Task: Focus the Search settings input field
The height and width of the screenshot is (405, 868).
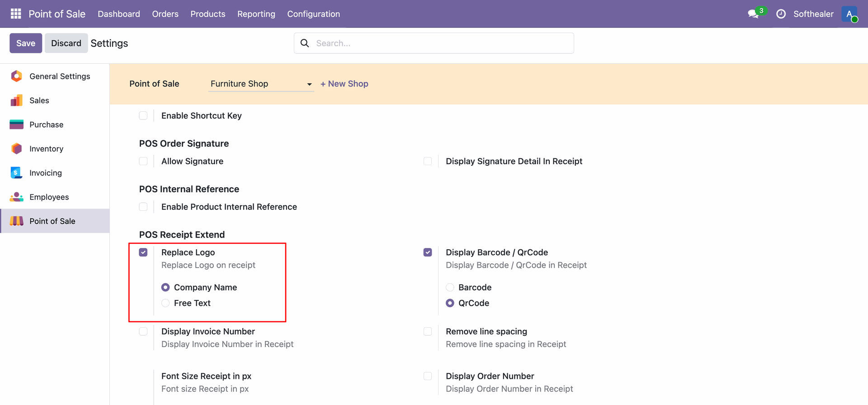Action: [434, 43]
